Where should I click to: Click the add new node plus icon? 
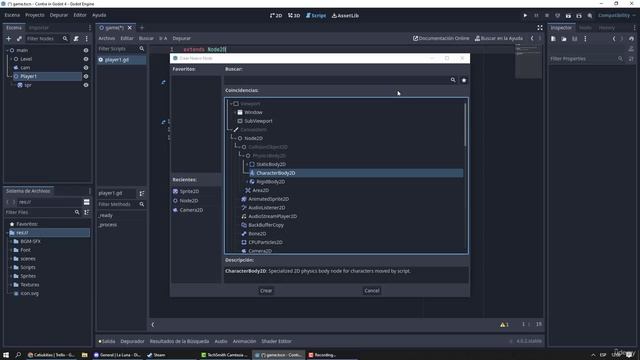[x=9, y=39]
